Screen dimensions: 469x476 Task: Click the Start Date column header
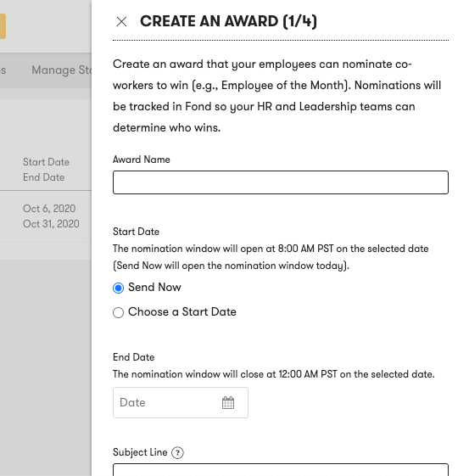click(46, 162)
